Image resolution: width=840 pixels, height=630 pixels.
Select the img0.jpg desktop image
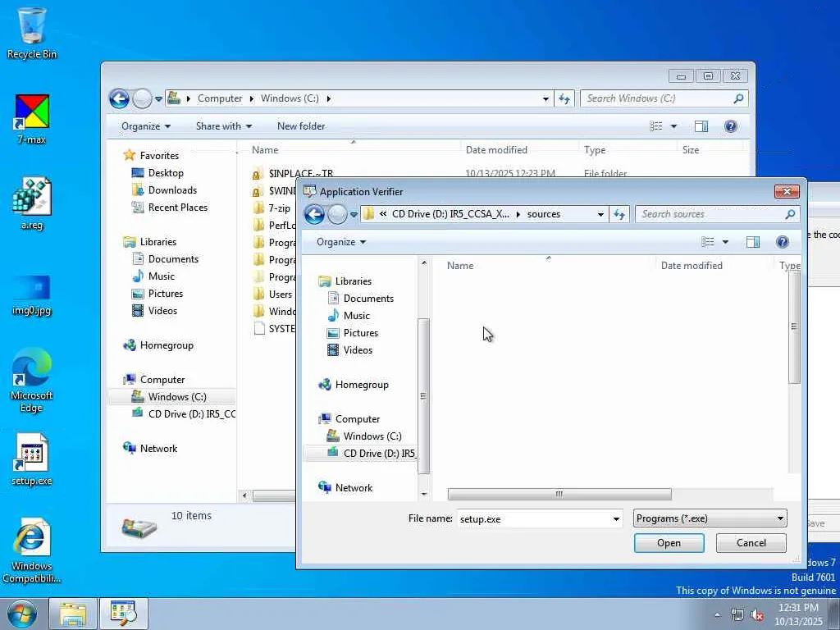coord(32,294)
